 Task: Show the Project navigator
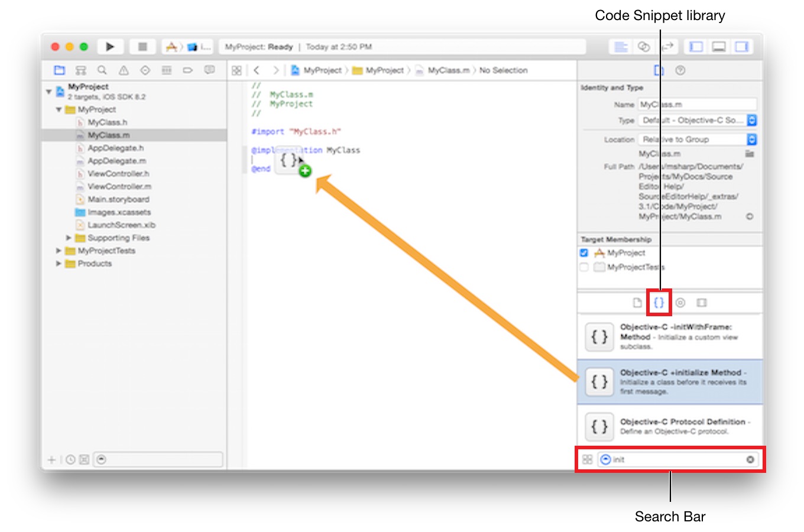(x=59, y=70)
